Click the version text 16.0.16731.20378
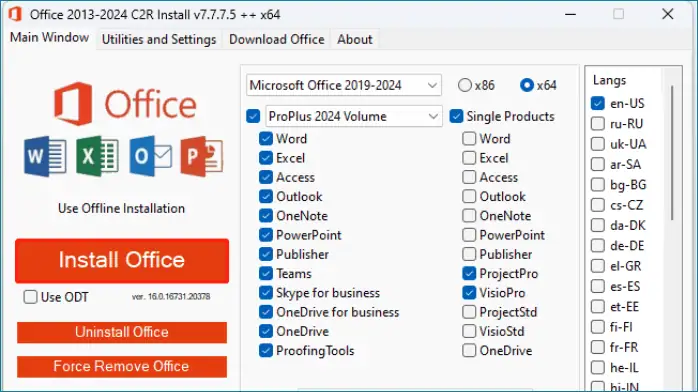 [171, 297]
